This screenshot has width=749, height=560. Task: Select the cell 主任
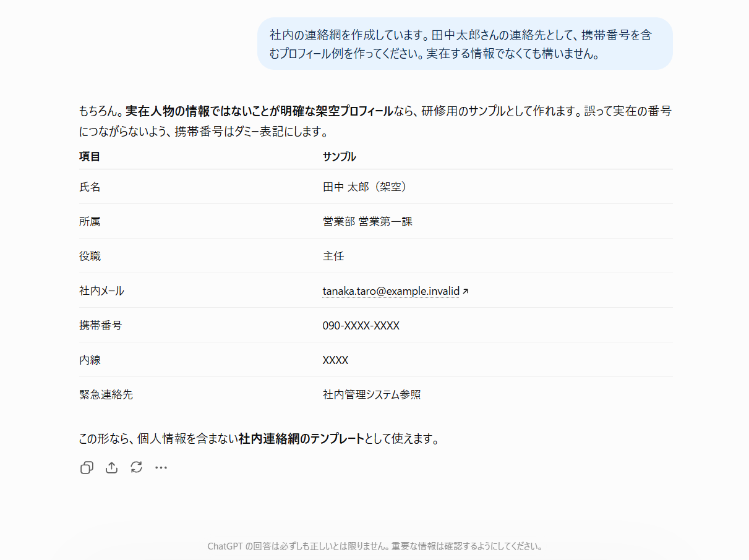pos(333,257)
